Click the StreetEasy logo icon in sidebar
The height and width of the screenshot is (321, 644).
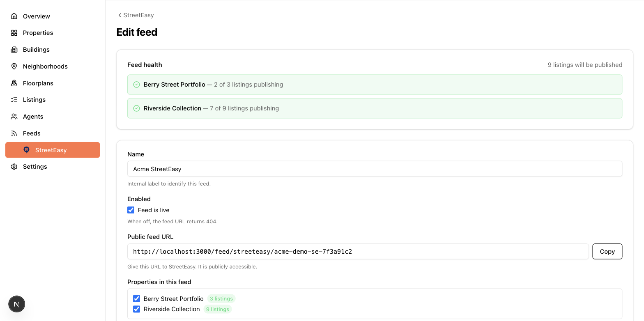(27, 150)
